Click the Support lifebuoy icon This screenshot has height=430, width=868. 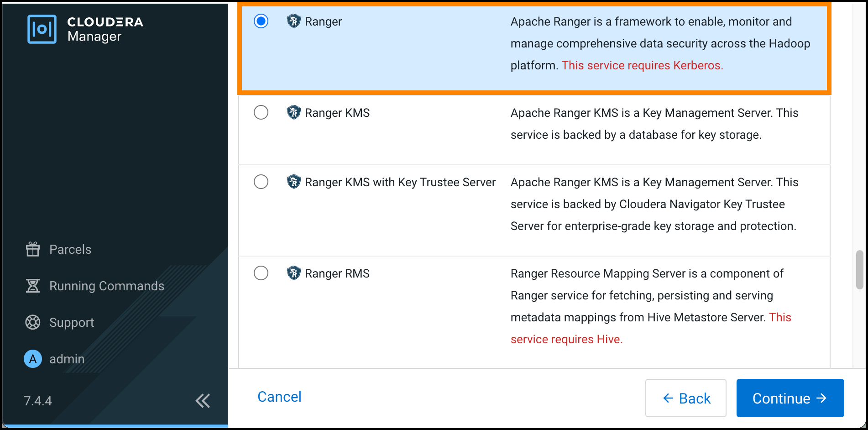click(x=33, y=322)
